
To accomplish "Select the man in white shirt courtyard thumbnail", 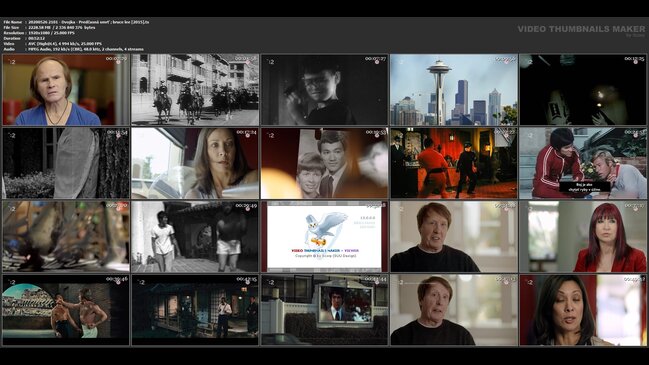I will click(x=195, y=237).
